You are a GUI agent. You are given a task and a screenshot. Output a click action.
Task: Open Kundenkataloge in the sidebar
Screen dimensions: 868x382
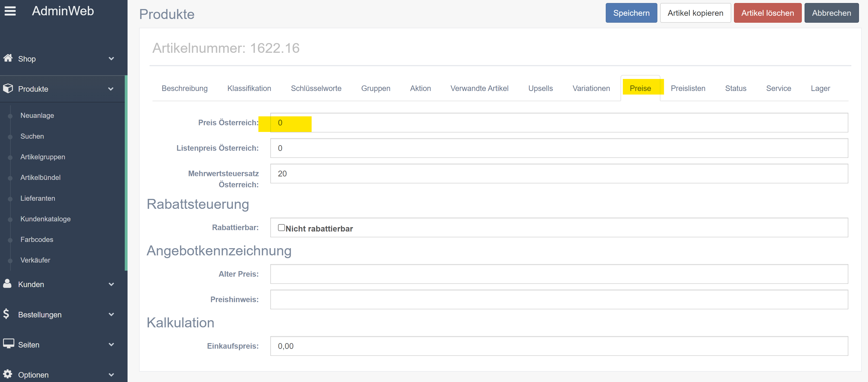(x=46, y=219)
